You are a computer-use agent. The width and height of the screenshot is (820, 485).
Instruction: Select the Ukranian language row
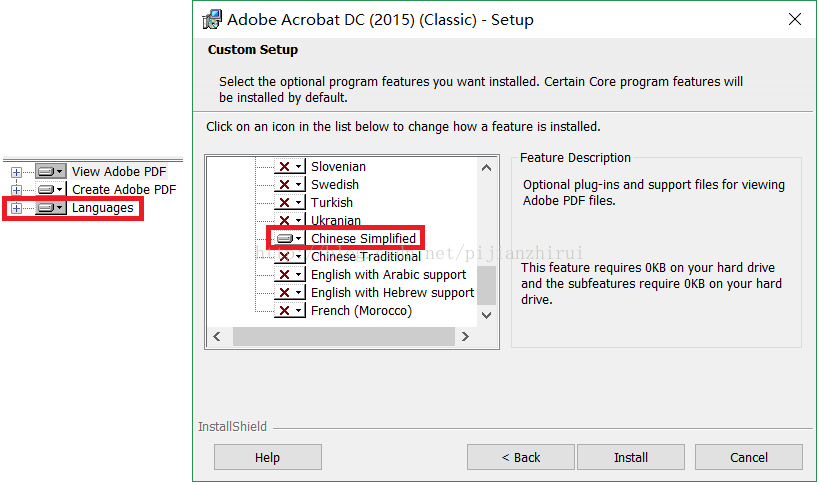(336, 220)
